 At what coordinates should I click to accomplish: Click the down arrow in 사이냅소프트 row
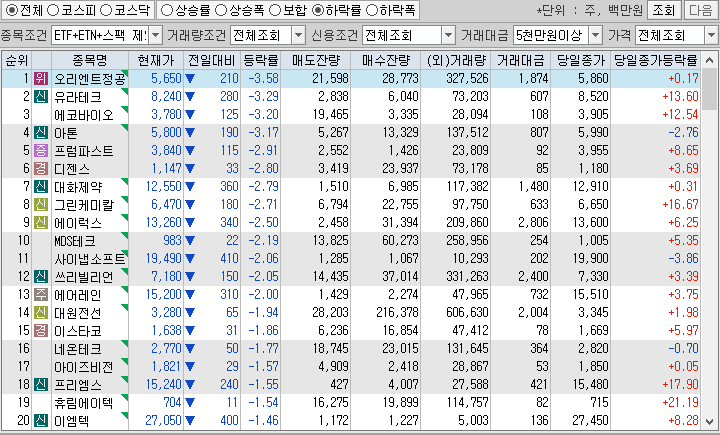tap(190, 259)
